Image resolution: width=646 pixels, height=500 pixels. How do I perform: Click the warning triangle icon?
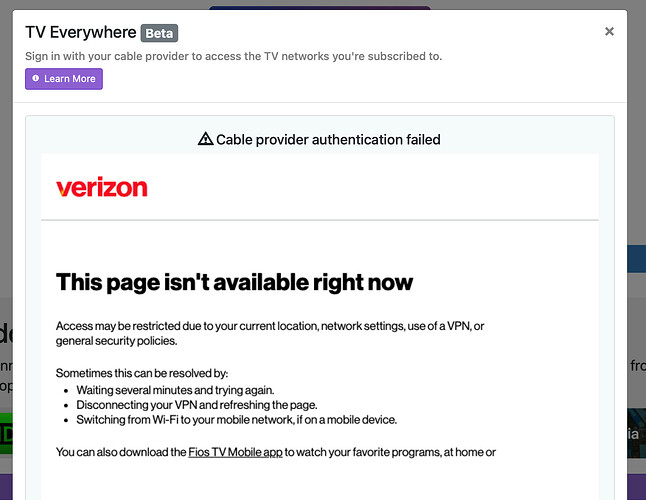click(x=205, y=139)
